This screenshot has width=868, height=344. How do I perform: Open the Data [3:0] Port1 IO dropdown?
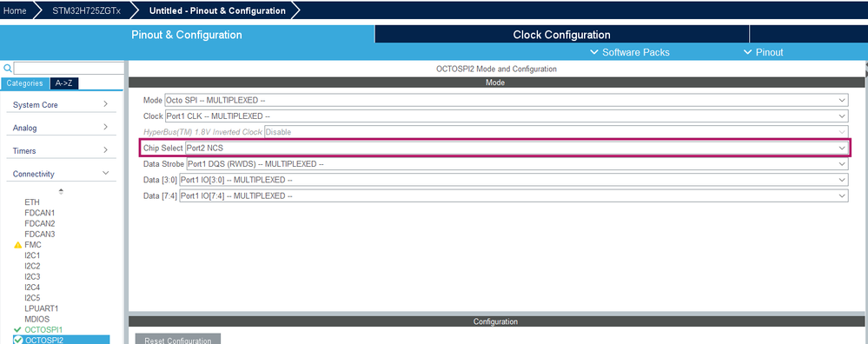[x=514, y=180]
